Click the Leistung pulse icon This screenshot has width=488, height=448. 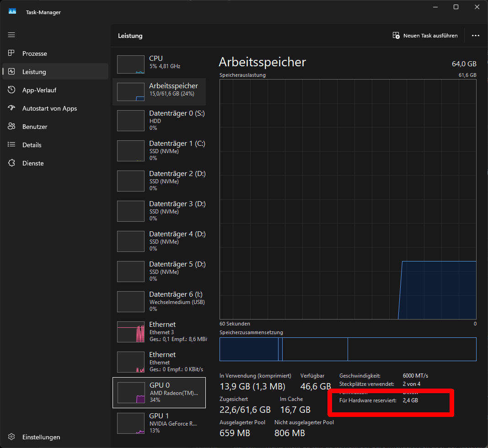(x=11, y=72)
